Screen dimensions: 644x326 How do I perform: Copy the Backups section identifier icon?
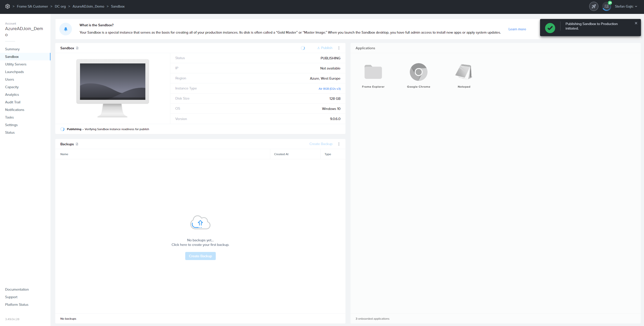pos(77,144)
